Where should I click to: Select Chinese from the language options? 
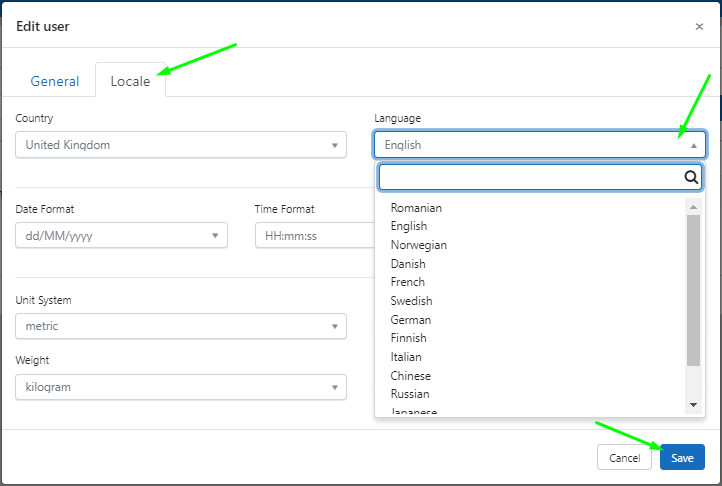point(411,376)
